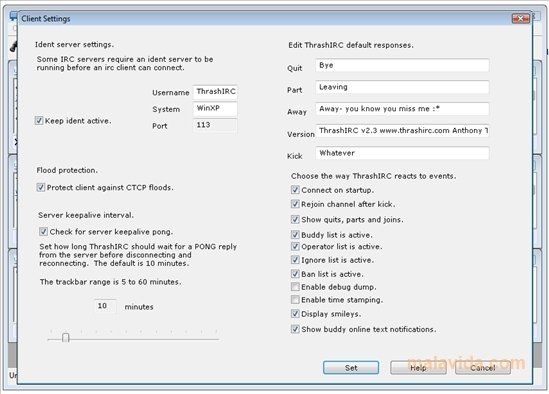Click the Part response field 'Leaving'
This screenshot has width=549, height=394.
pyautogui.click(x=402, y=87)
